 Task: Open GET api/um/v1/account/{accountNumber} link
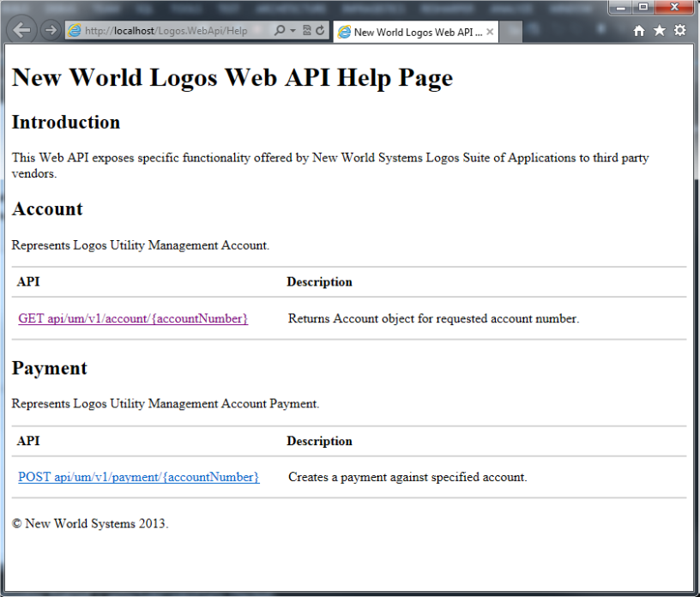(x=133, y=318)
